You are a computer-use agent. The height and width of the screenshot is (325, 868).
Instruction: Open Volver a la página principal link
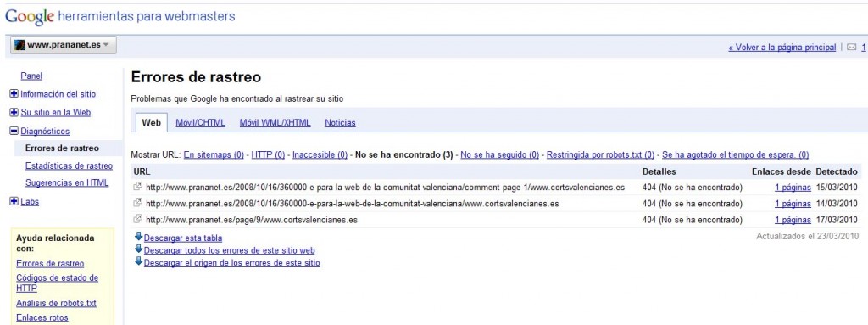[x=782, y=48]
